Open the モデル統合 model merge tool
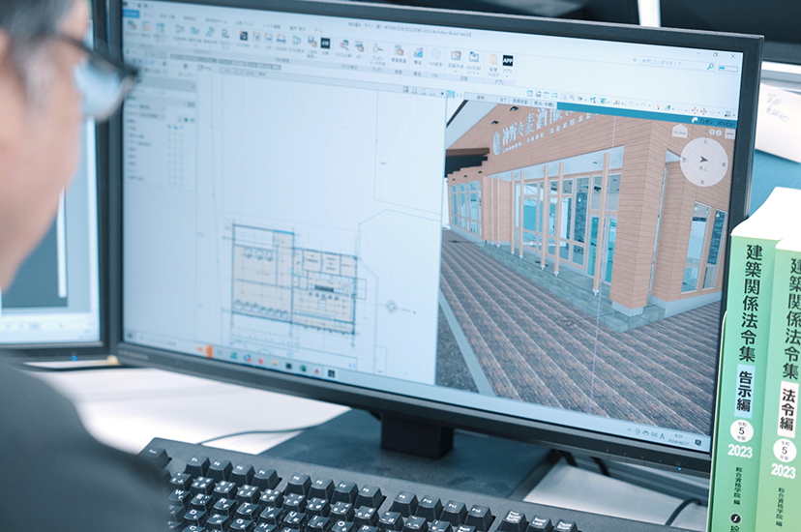 (297, 41)
